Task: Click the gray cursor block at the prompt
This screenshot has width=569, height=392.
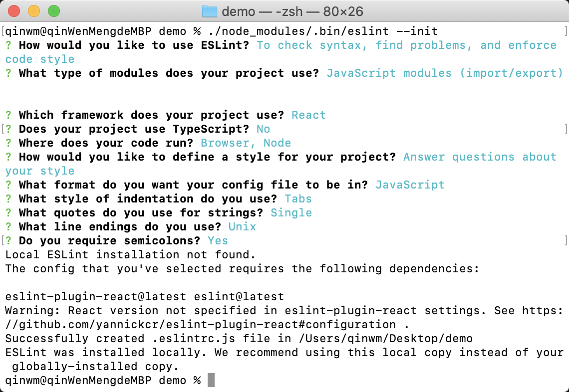Action: tap(211, 381)
